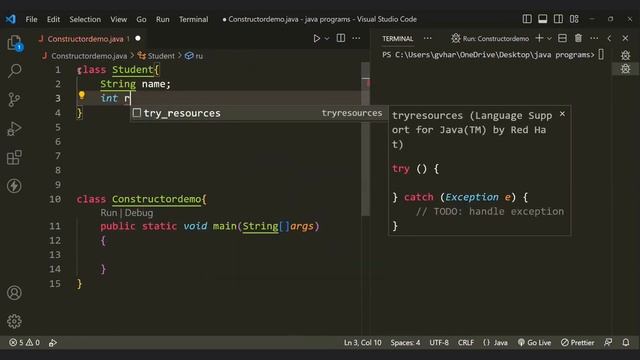Viewport: 640px width, 360px height.
Task: Open the File menu
Action: pyautogui.click(x=31, y=19)
